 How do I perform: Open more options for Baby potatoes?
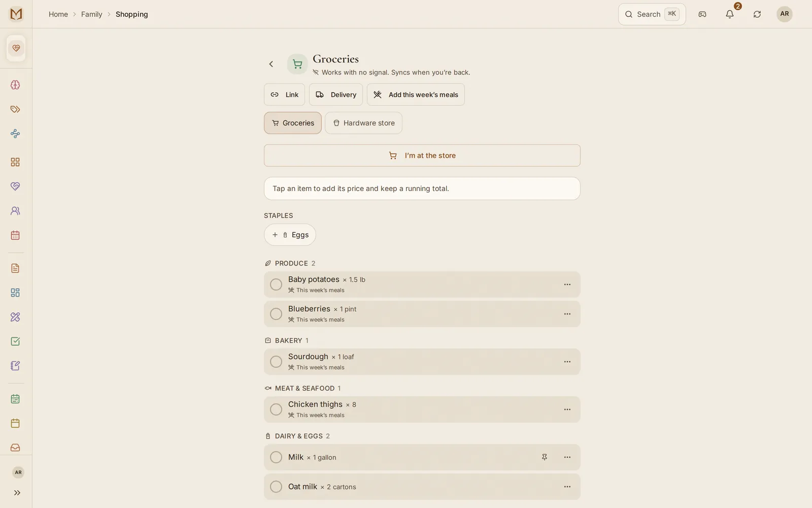567,284
